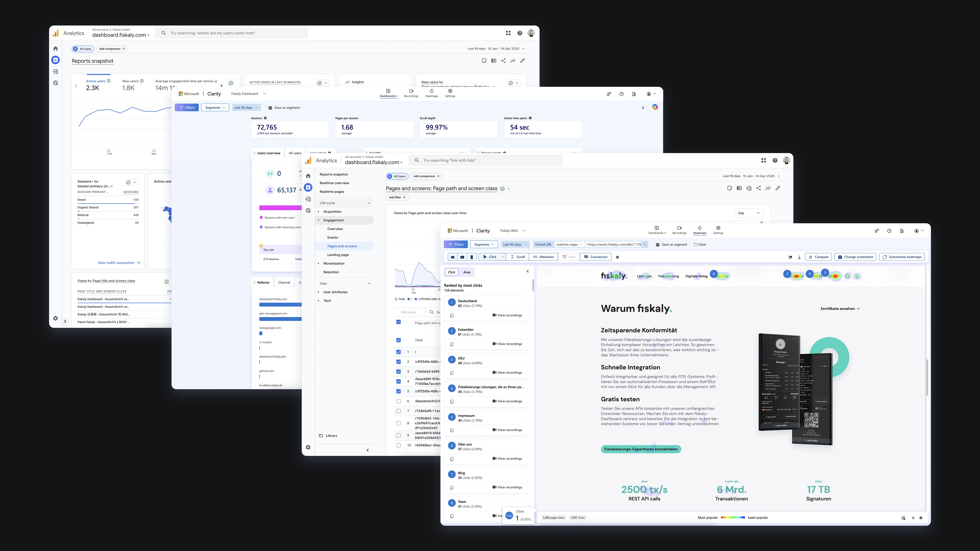Screen dimensions: 980x551
Task: Select the mobile device view in the heatmap toolbar
Action: (472, 257)
